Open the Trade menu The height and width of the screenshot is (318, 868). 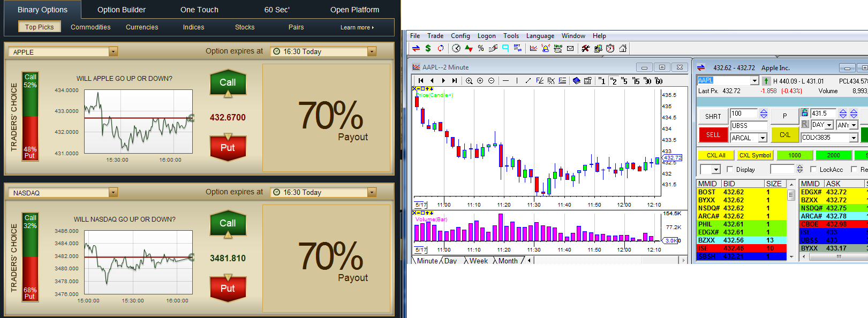[435, 36]
